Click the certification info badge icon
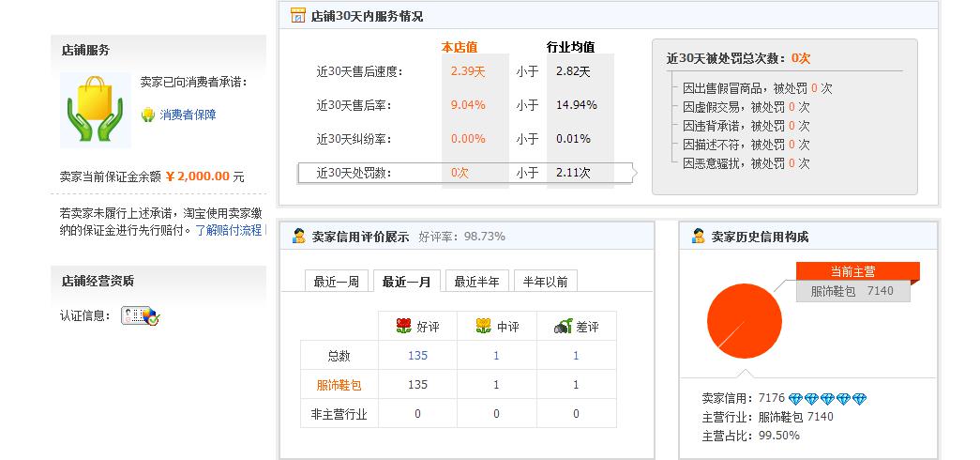The width and height of the screenshot is (980, 460). pos(141,315)
